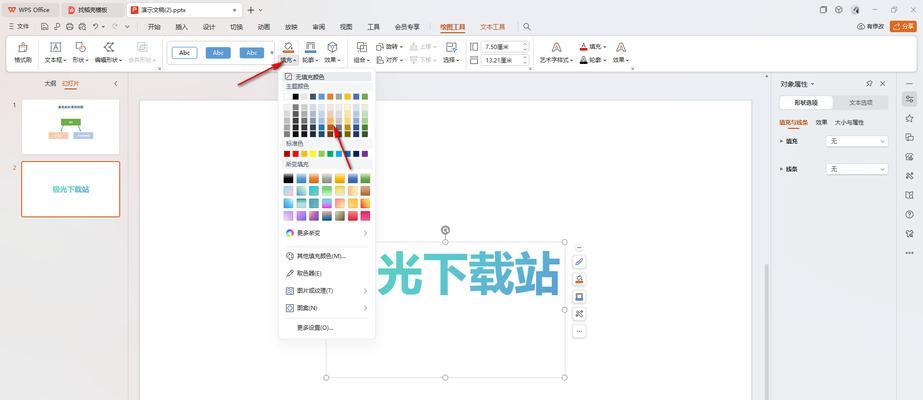Expand the 更多渐变 more gradients submenu
Screen dimensions: 923x400
coord(326,233)
